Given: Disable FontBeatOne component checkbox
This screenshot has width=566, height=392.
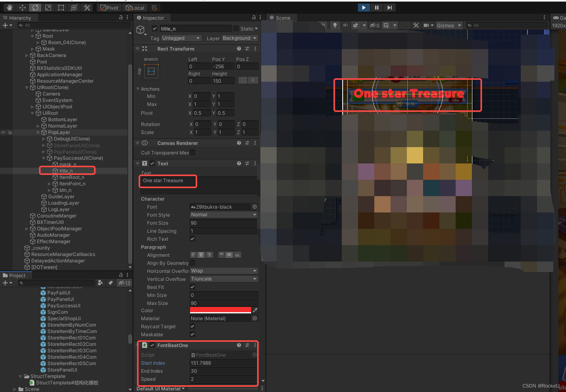Looking at the screenshot, I should click(152, 345).
